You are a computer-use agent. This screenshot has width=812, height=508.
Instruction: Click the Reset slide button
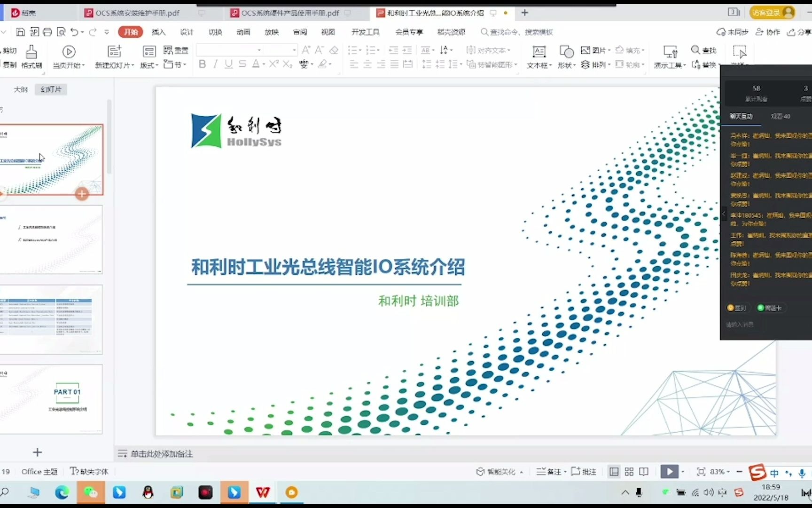(176, 50)
